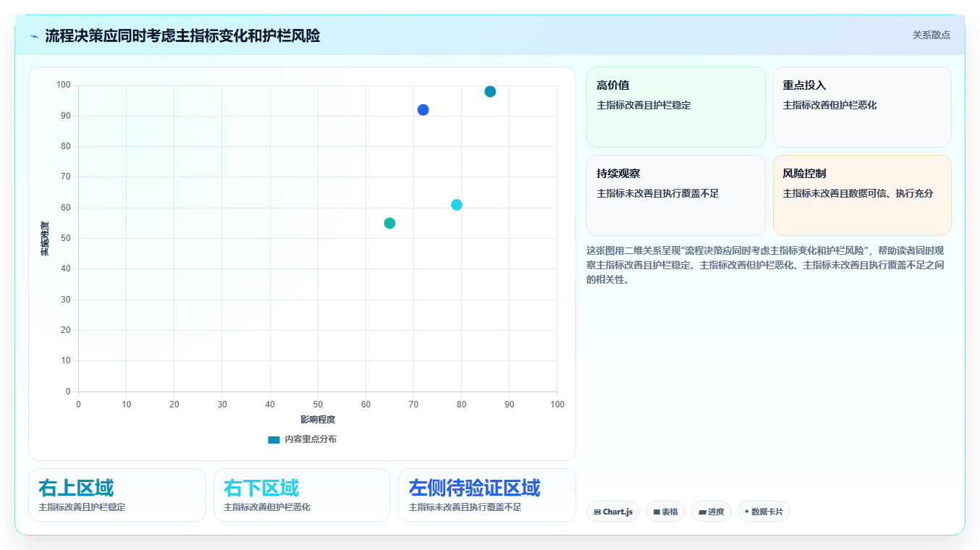The width and height of the screenshot is (980, 550).
Task: Open the 重点投入 quadrant card
Action: coord(862,107)
